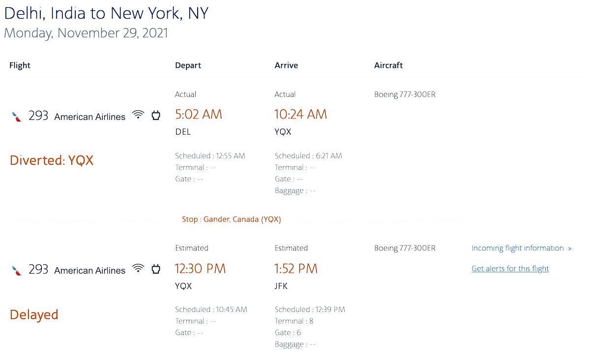This screenshot has width=590, height=364.
Task: Open Incoming flight information link
Action: [x=518, y=248]
